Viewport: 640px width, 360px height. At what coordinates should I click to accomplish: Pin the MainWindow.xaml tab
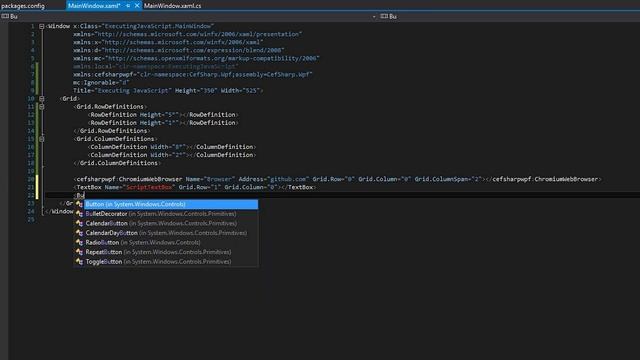128,6
